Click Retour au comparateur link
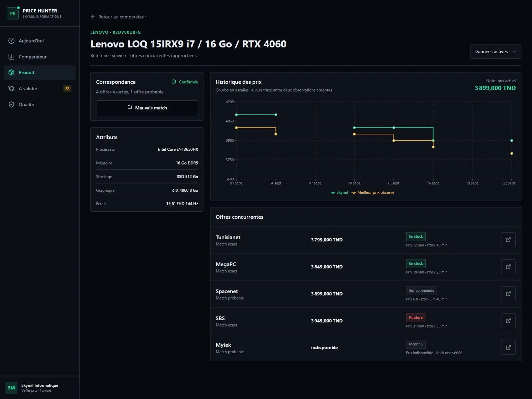532x399 pixels. pyautogui.click(x=118, y=17)
